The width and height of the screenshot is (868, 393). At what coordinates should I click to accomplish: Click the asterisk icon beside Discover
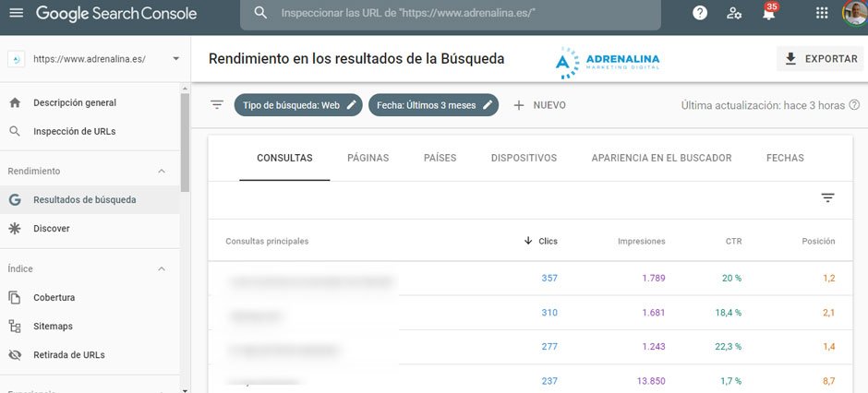click(15, 228)
